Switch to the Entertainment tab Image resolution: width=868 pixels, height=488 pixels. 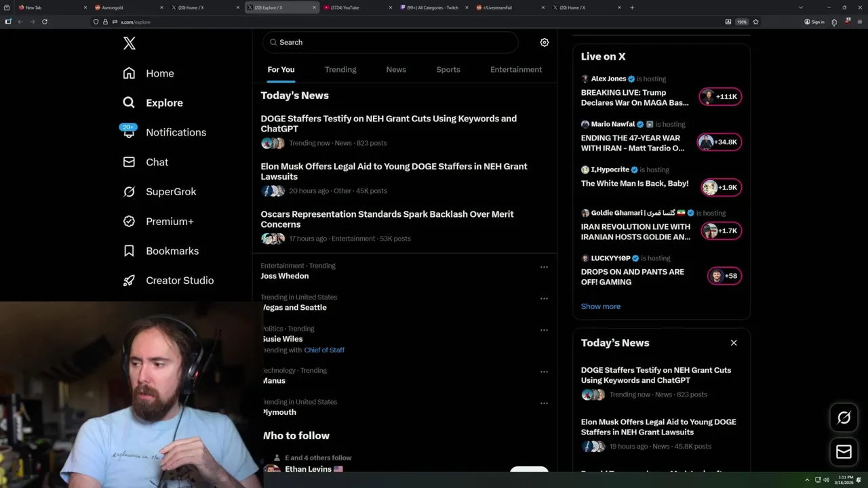click(x=516, y=70)
